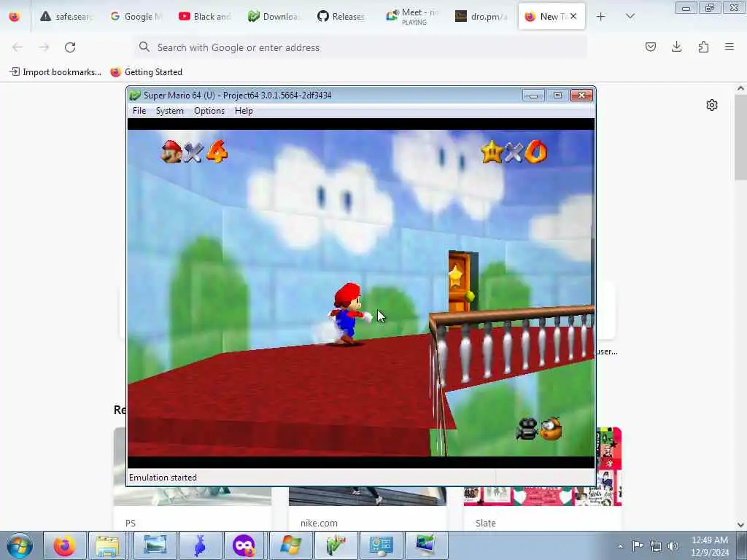
Task: Open the File menu in Project64
Action: click(139, 111)
